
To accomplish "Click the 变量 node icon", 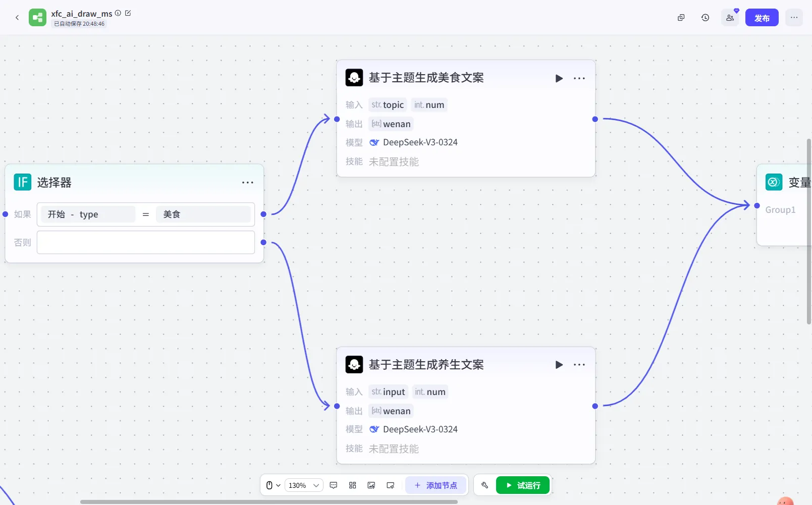I will click(774, 182).
